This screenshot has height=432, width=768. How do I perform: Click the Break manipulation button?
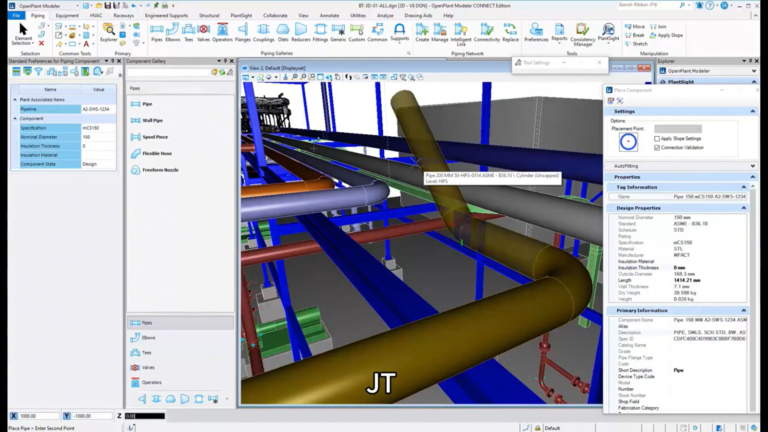point(635,35)
